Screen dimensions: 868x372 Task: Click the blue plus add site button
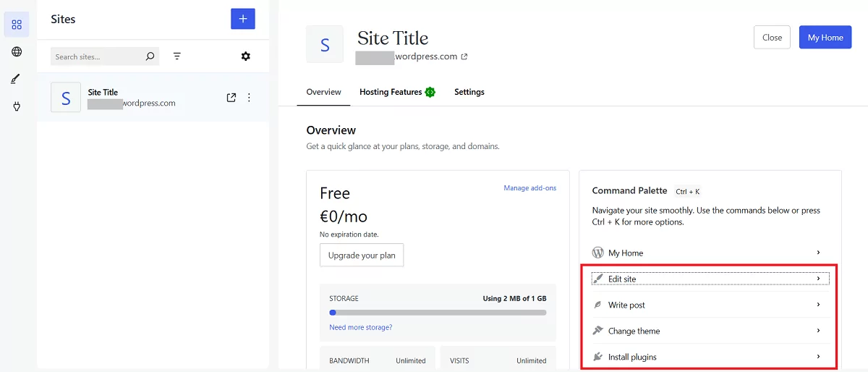point(242,19)
